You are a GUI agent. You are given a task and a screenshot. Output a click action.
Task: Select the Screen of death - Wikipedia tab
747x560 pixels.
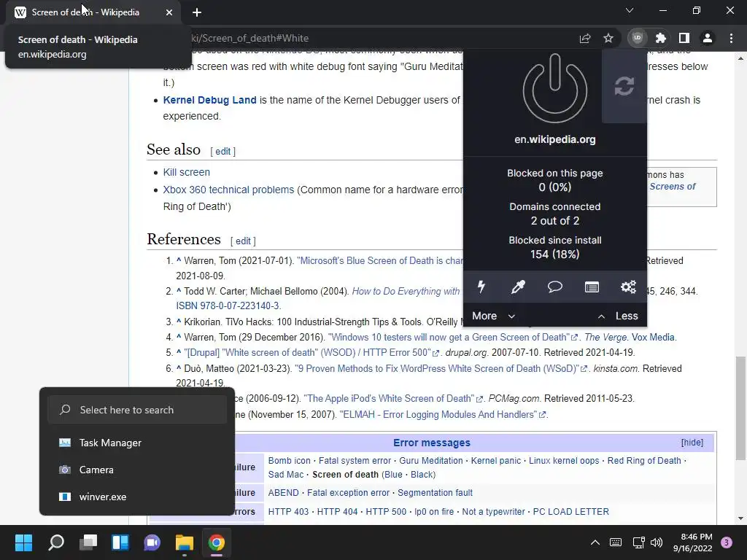pos(93,12)
